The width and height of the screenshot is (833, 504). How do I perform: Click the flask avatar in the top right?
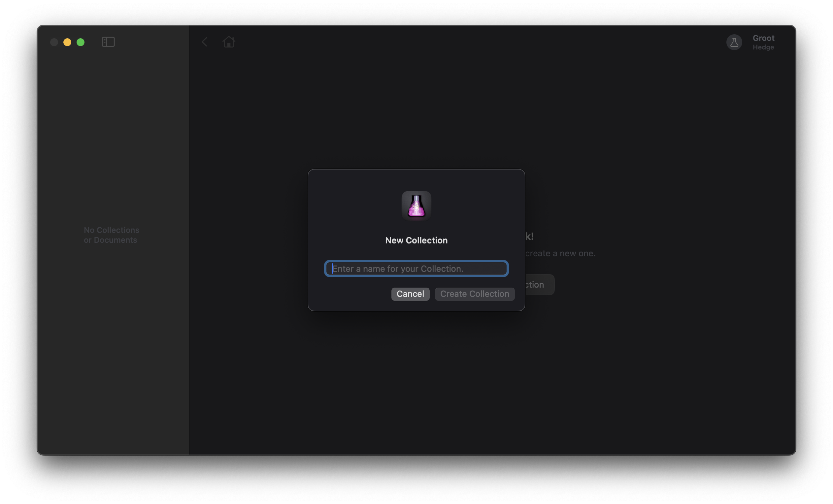click(x=734, y=42)
